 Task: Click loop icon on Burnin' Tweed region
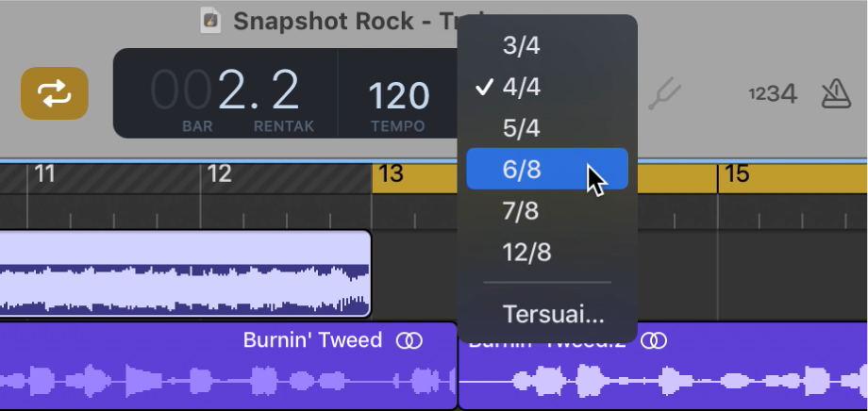pyautogui.click(x=409, y=340)
